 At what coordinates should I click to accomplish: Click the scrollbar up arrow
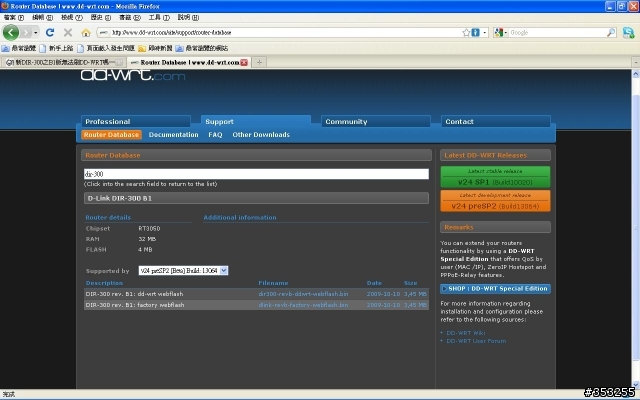(636, 74)
